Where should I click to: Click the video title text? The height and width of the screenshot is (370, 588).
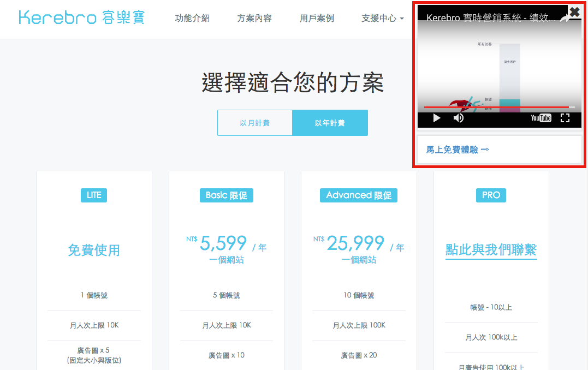(x=491, y=18)
